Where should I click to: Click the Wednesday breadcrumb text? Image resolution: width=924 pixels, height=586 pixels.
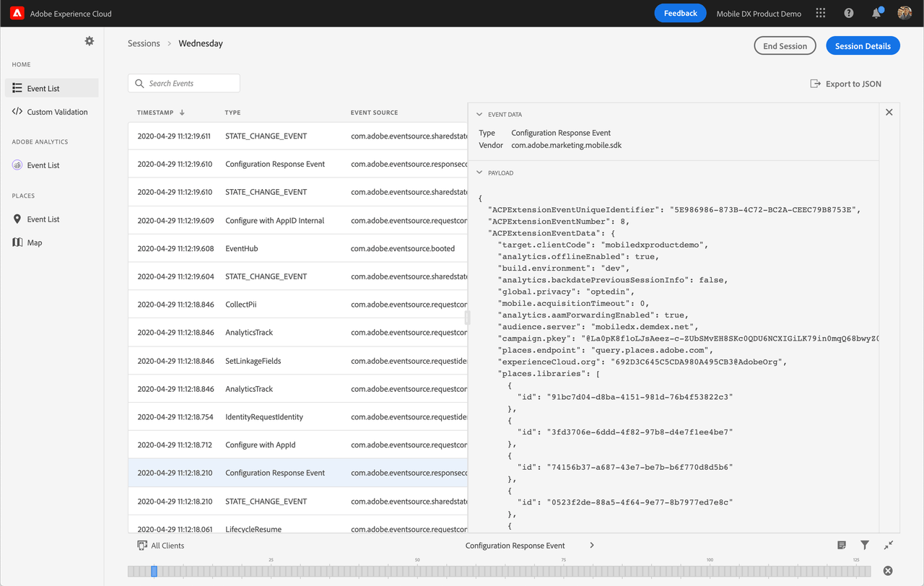click(x=201, y=43)
